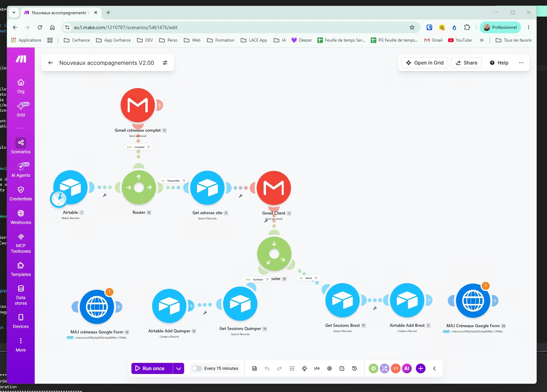
Task: Open the Help button
Action: pyautogui.click(x=499, y=63)
